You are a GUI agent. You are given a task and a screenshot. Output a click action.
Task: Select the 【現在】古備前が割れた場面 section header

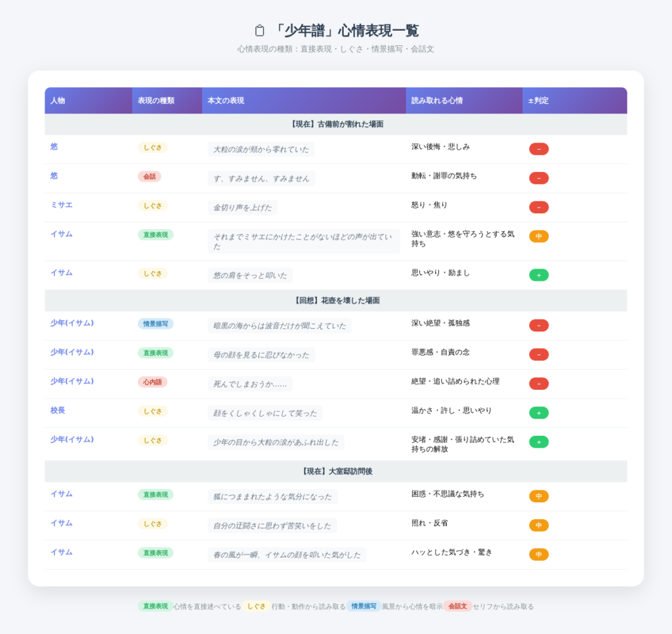(336, 124)
